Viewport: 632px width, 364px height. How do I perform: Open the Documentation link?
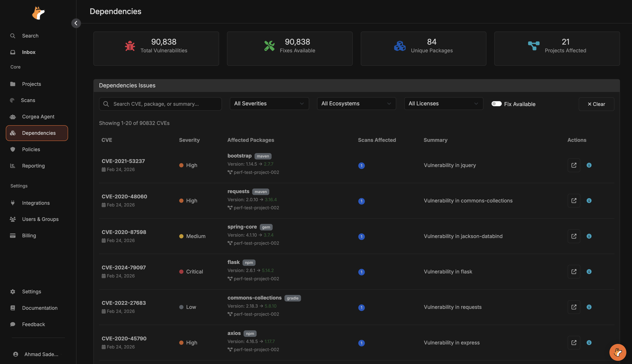tap(39, 308)
